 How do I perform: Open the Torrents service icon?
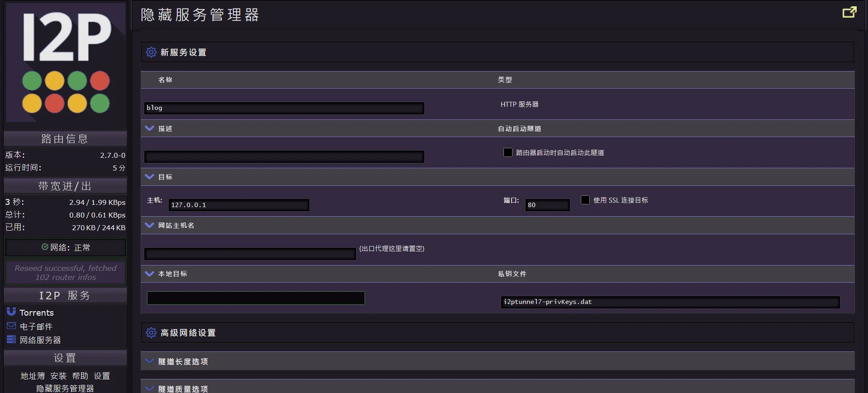(x=11, y=312)
